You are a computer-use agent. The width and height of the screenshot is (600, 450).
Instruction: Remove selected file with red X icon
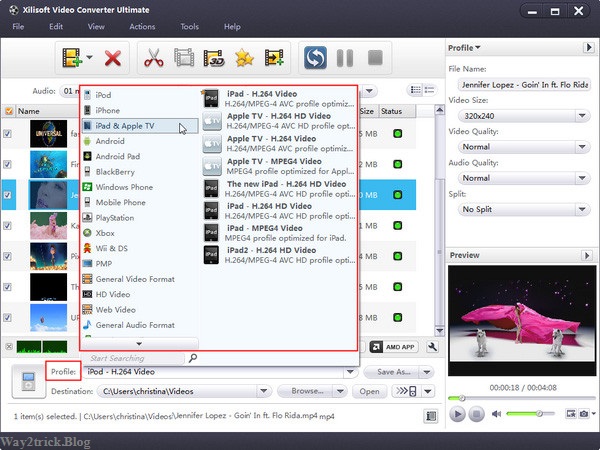(x=113, y=58)
